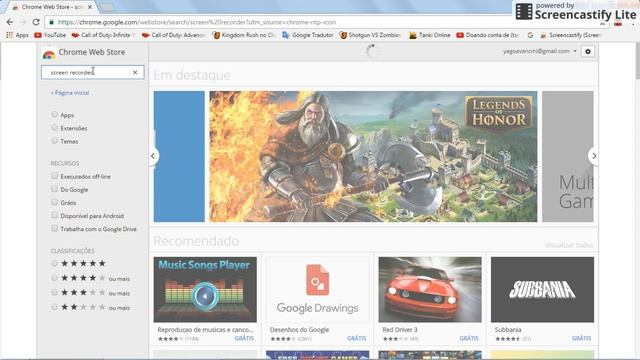Viewport: 640px width, 360px height.
Task: Open settings via the gear icon
Action: [588, 51]
